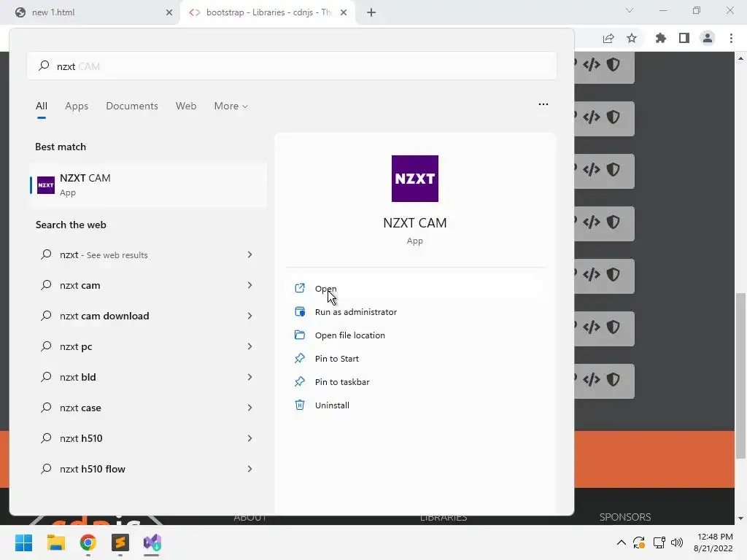747x560 pixels.
Task: Open the taskbar clock and date
Action: tap(713, 542)
